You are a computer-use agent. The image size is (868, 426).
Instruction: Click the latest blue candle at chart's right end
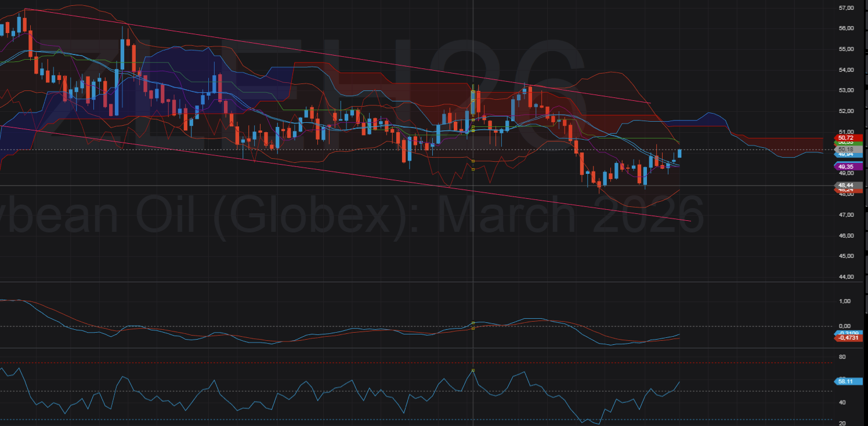679,153
